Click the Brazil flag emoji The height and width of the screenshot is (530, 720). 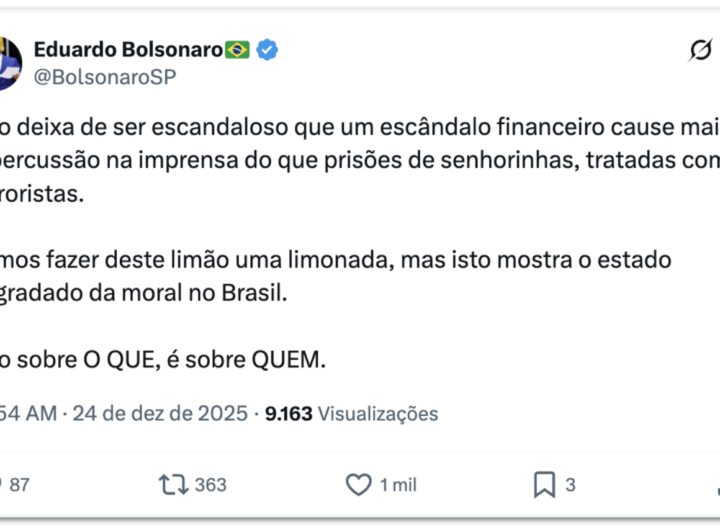237,49
